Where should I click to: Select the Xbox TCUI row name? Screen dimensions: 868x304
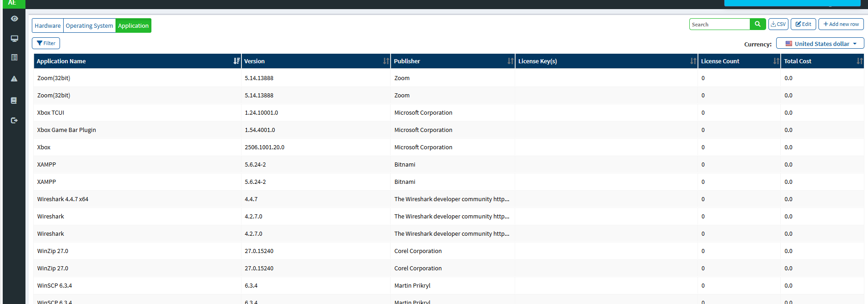pyautogui.click(x=51, y=112)
